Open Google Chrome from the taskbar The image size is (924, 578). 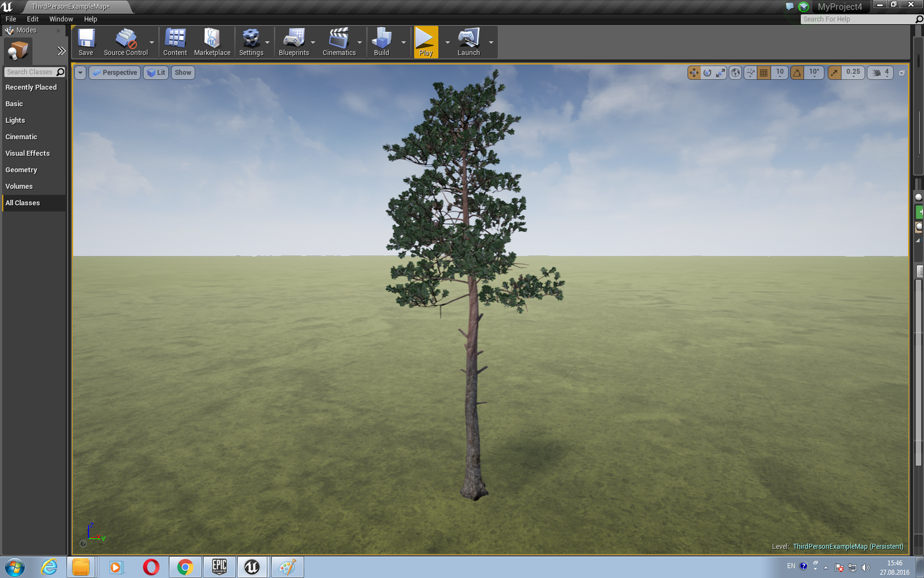coord(185,567)
